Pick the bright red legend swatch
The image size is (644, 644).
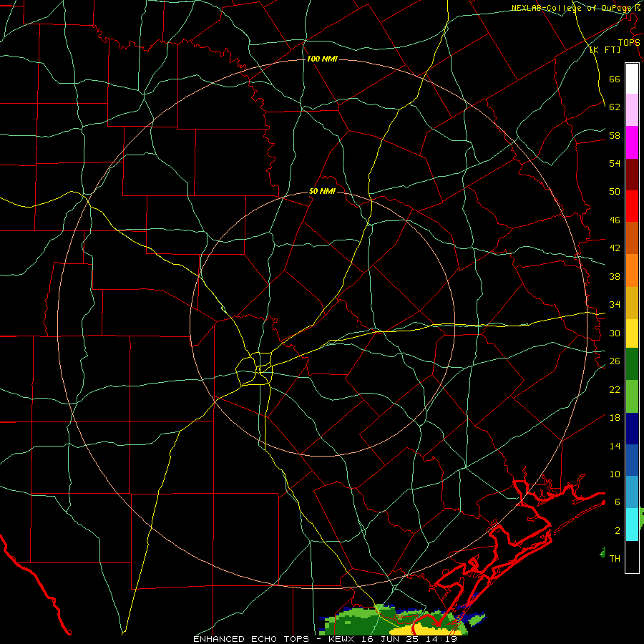632,206
